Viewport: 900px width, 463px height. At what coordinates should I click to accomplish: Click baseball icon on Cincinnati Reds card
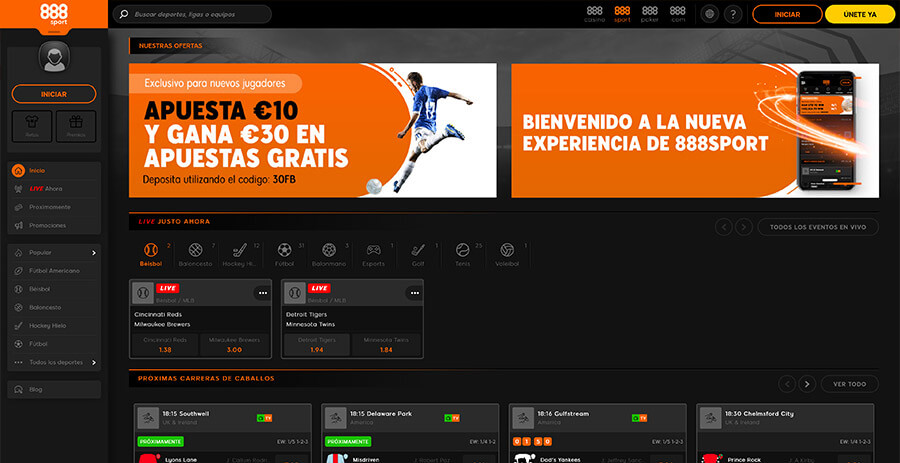pos(143,293)
